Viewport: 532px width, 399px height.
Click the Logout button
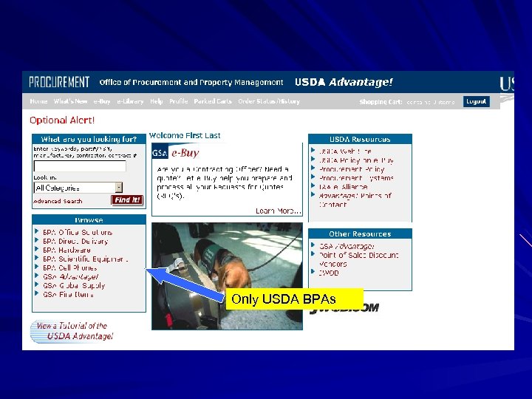[477, 101]
